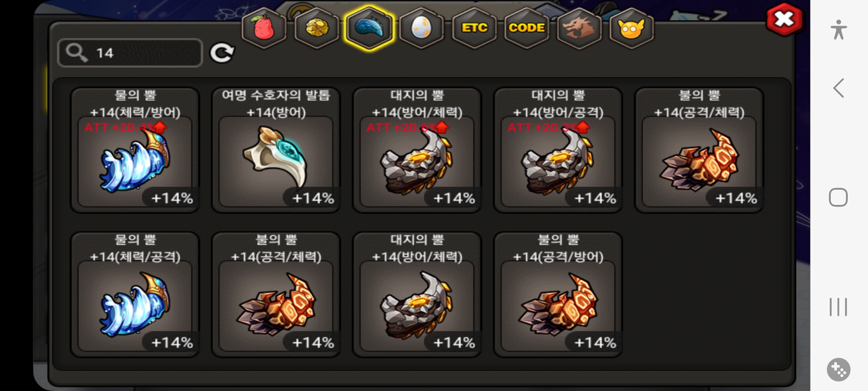Click the refresh arrow beside search
Screen dimensions: 868x391
tap(222, 53)
